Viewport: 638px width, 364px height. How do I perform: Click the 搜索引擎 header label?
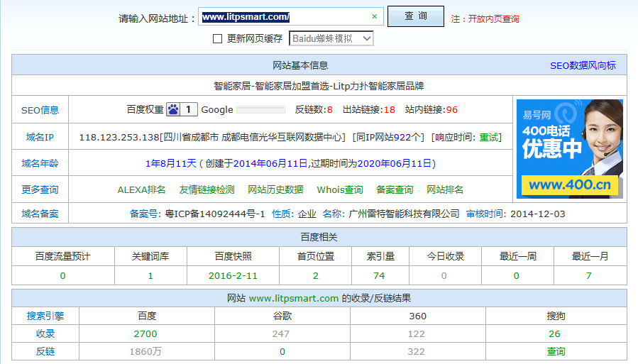(45, 316)
